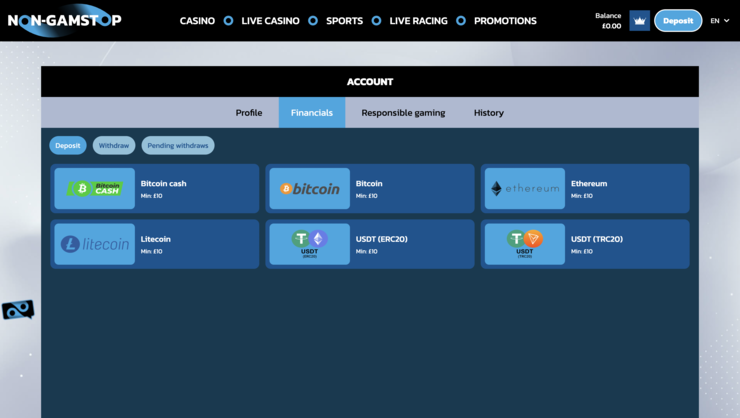This screenshot has height=418, width=740.
Task: Click the Non-Gamstop logo
Action: 65,20
